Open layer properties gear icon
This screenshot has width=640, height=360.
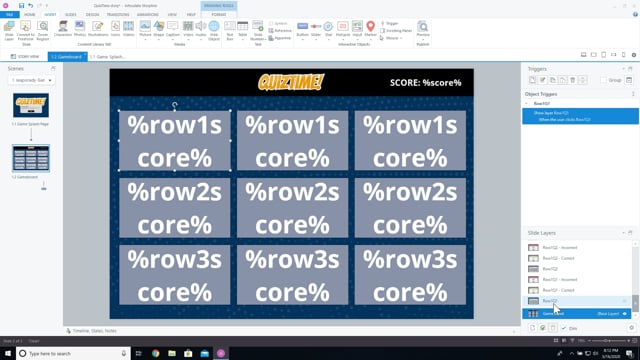coord(631,328)
